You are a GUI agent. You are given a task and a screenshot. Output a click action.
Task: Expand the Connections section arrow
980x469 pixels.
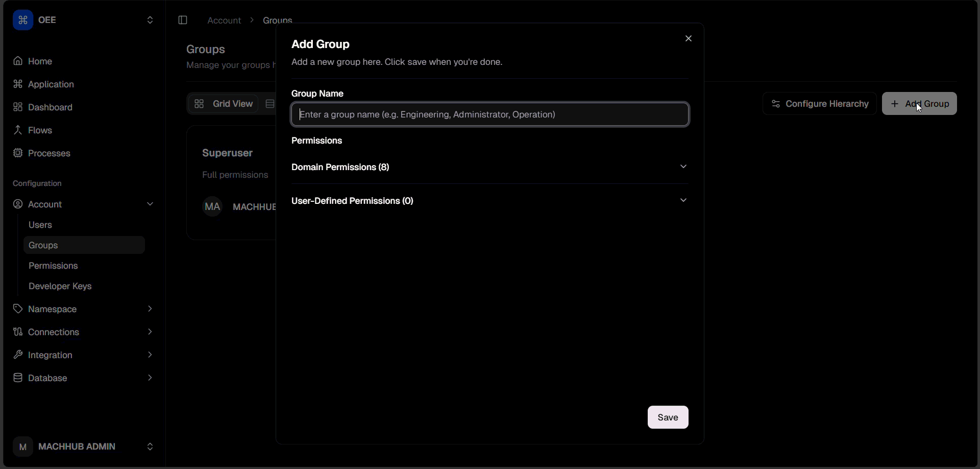(150, 332)
